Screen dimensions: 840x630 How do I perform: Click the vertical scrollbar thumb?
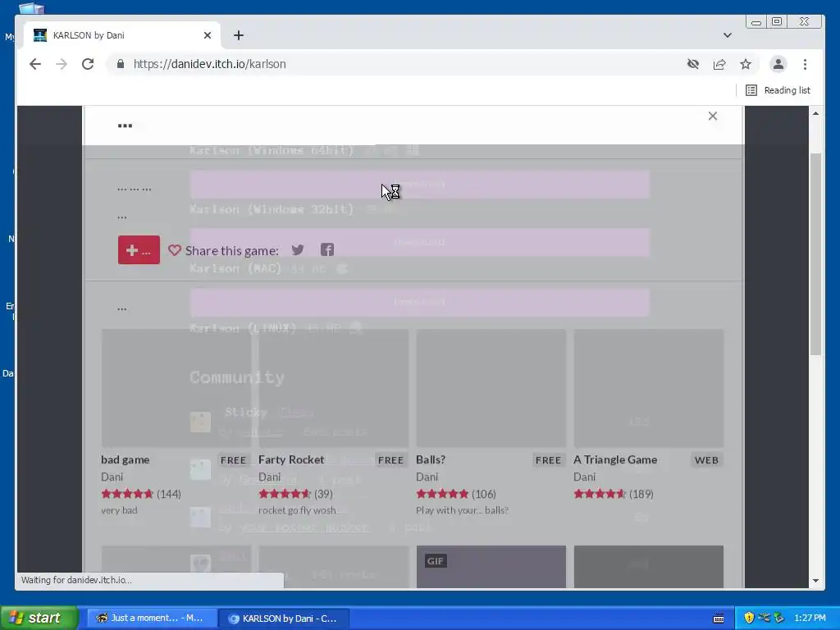pyautogui.click(x=815, y=254)
